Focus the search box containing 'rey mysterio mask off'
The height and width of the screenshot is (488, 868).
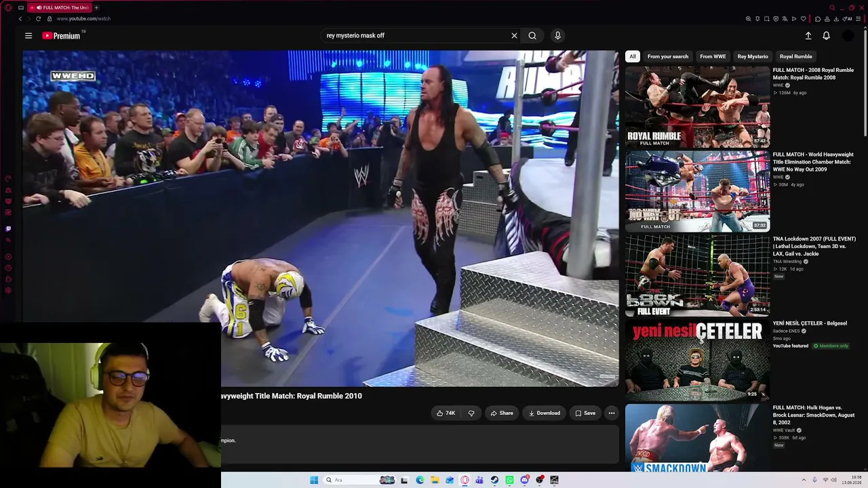pyautogui.click(x=415, y=36)
